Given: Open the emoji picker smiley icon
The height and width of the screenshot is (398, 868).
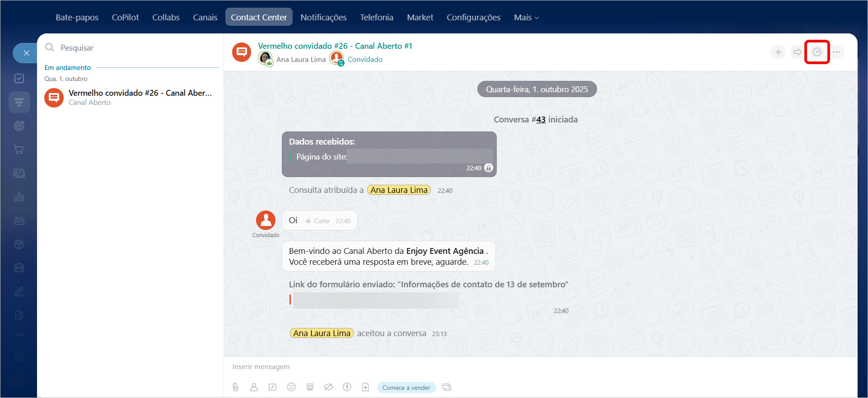Looking at the screenshot, I should [291, 387].
